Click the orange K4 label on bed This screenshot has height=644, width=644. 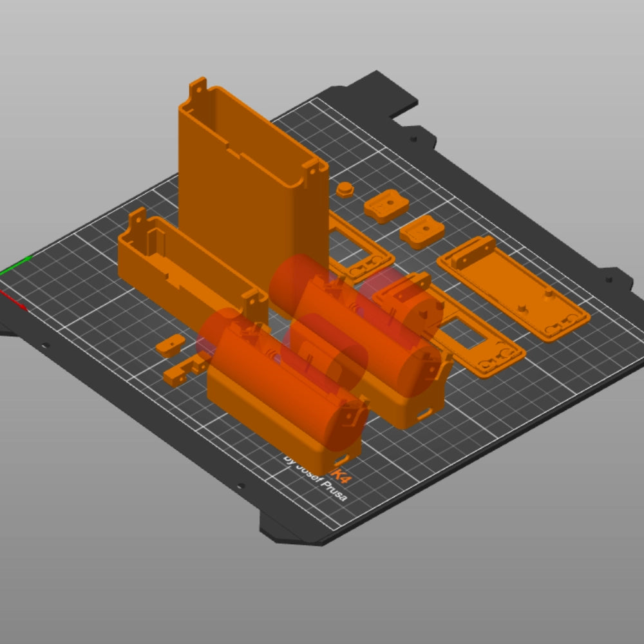point(341,477)
